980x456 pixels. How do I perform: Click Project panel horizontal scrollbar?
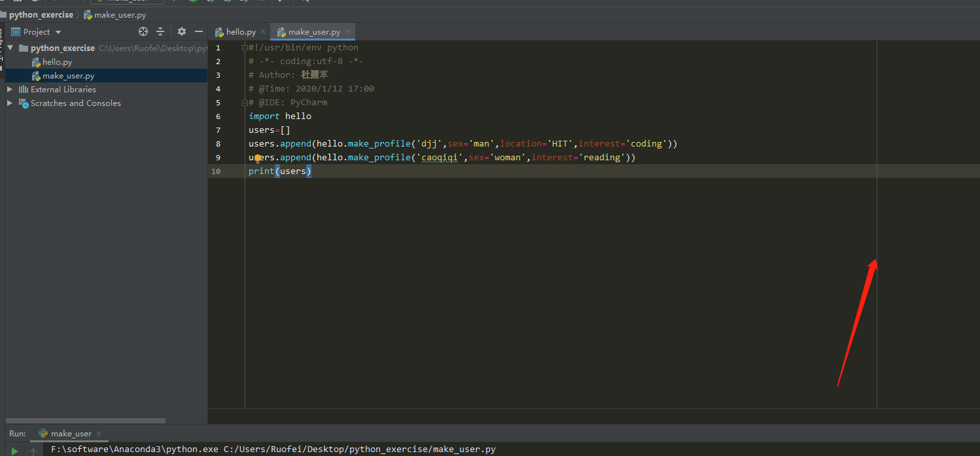(86, 421)
